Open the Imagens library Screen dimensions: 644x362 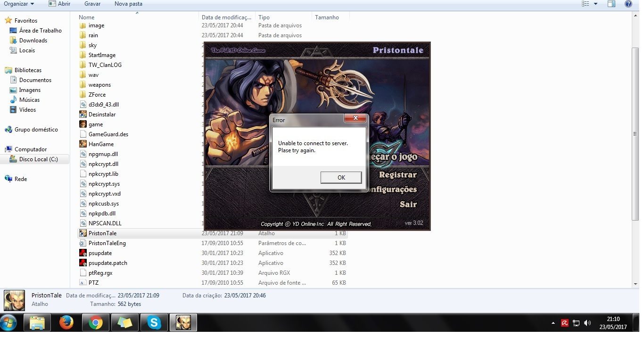coord(30,90)
